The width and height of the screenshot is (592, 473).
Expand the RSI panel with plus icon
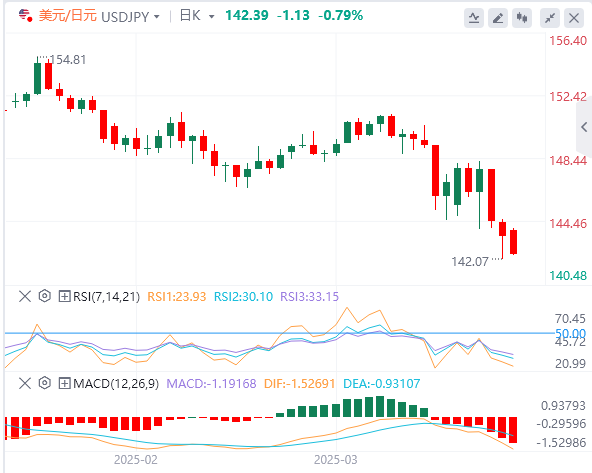point(65,296)
